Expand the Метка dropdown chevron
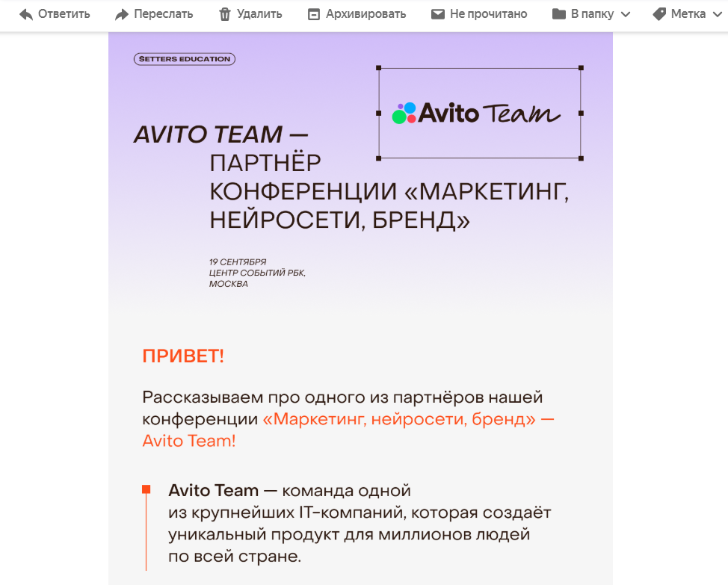This screenshot has width=728, height=585. pyautogui.click(x=718, y=14)
